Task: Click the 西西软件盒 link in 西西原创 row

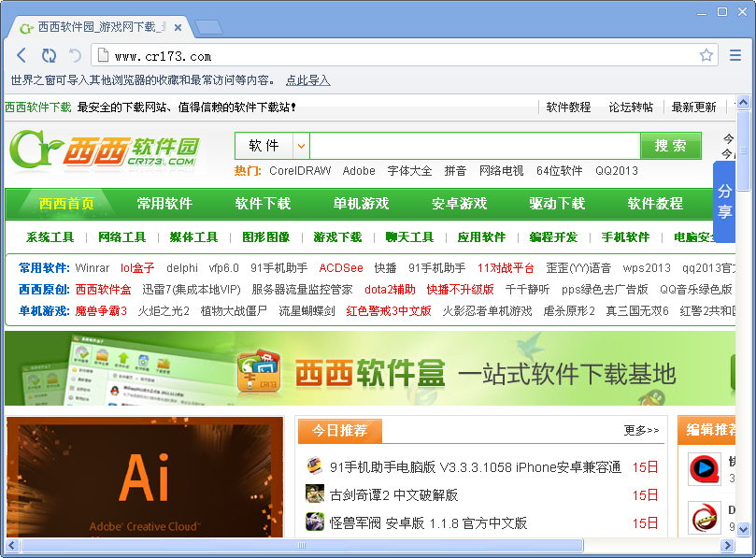Action: point(103,290)
